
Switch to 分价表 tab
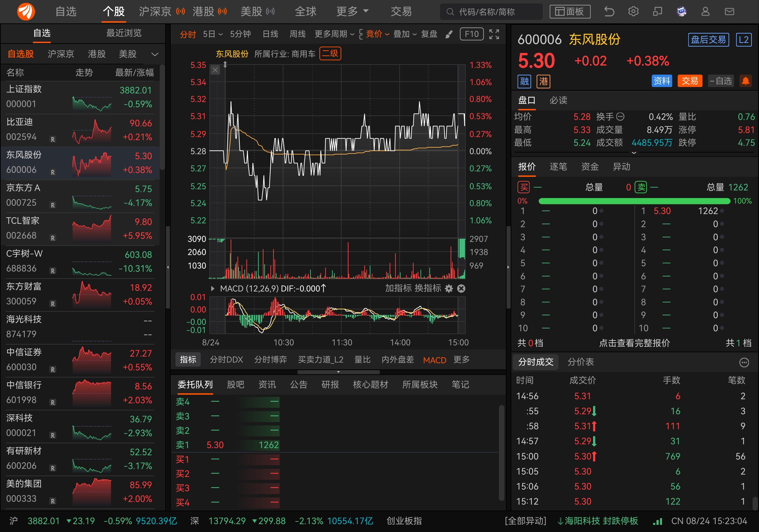[580, 362]
